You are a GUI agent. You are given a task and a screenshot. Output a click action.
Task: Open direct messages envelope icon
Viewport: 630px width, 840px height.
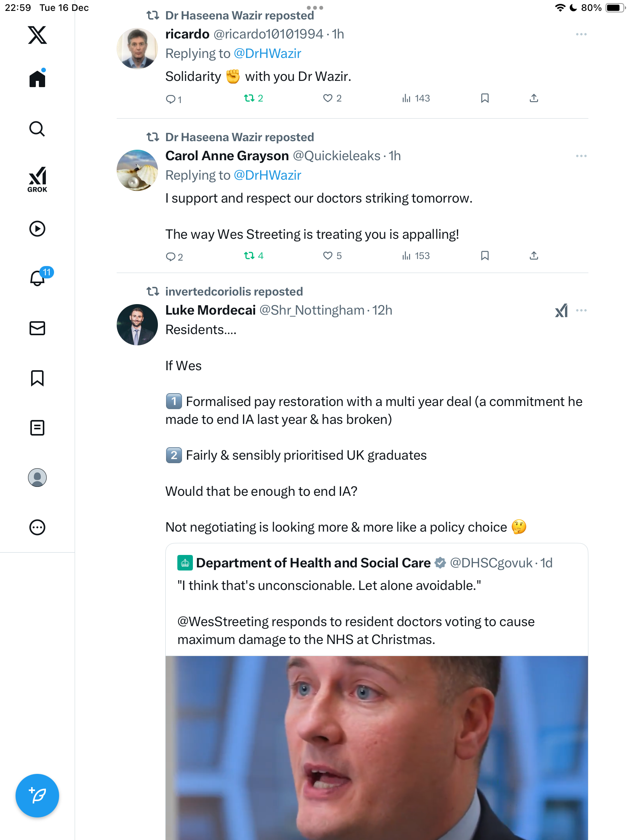pyautogui.click(x=37, y=328)
